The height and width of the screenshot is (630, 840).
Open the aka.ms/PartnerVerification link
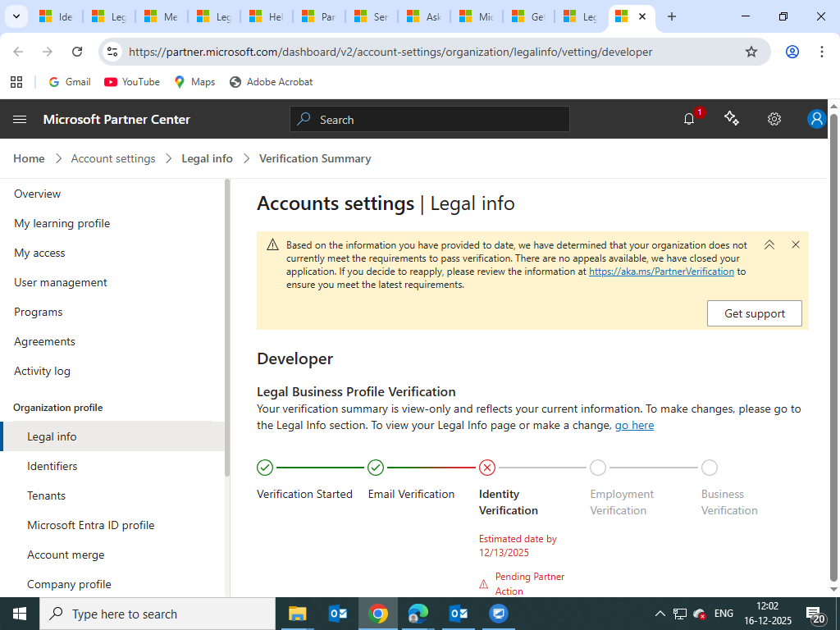point(661,272)
